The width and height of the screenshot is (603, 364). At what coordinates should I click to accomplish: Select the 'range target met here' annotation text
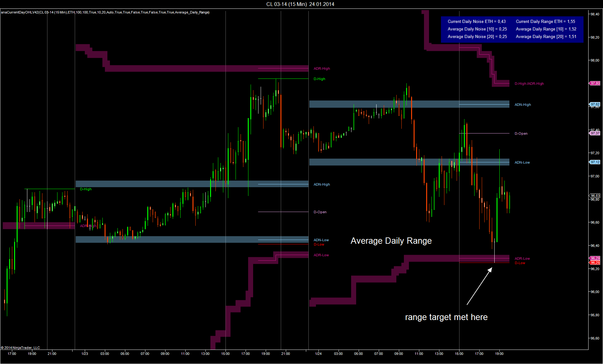pos(446,317)
